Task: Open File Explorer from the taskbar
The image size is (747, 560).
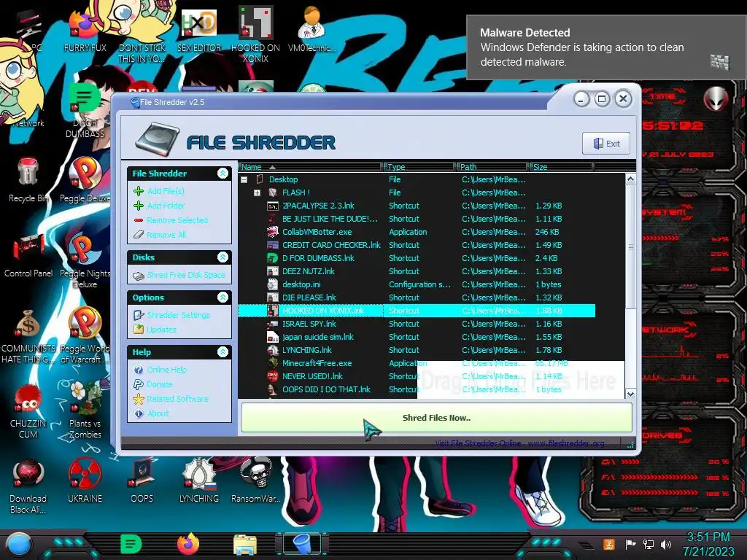Action: coord(245,544)
